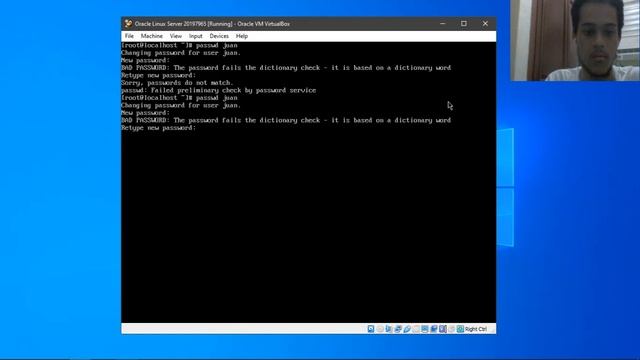Click the second 'BAD PASSWORD' warning line
The width and height of the screenshot is (640, 360).
pyautogui.click(x=286, y=120)
